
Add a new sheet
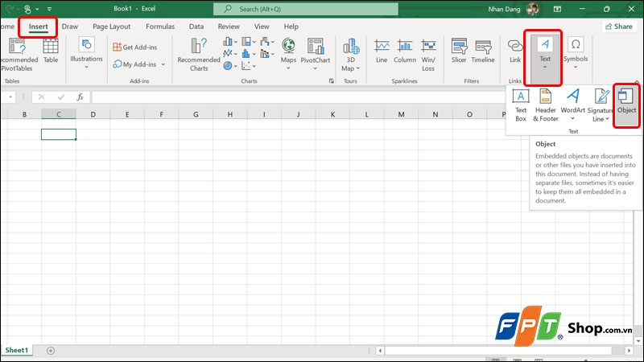51,351
